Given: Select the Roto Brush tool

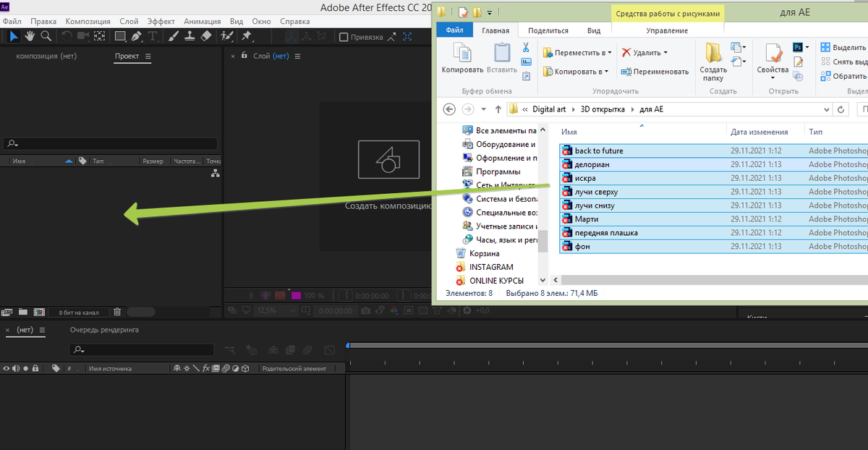Looking at the screenshot, I should tap(227, 36).
